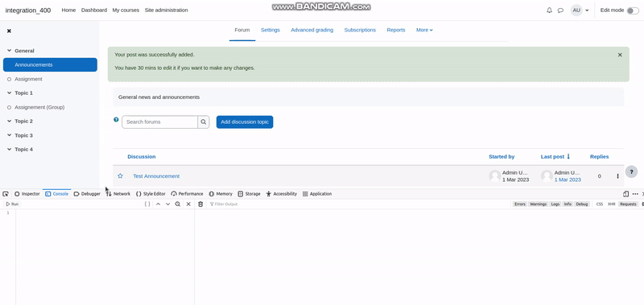Viewport: 644px width, 305px height.
Task: Click the next expression down arrow
Action: (168, 204)
